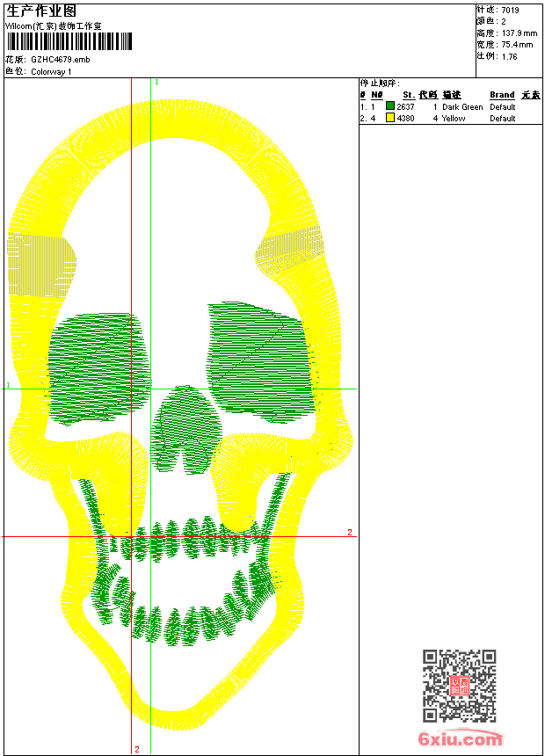545x756 pixels.
Task: Click the Dark Green color swatch
Action: tap(390, 106)
